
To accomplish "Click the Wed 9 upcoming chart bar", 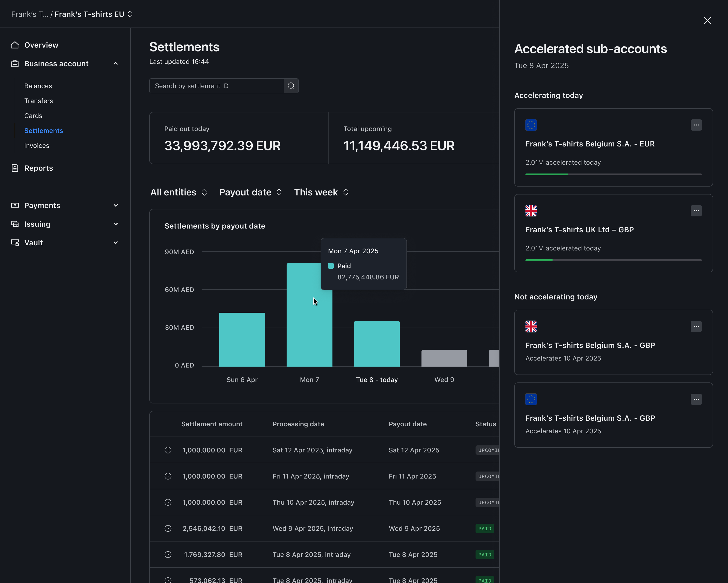I will tap(444, 358).
